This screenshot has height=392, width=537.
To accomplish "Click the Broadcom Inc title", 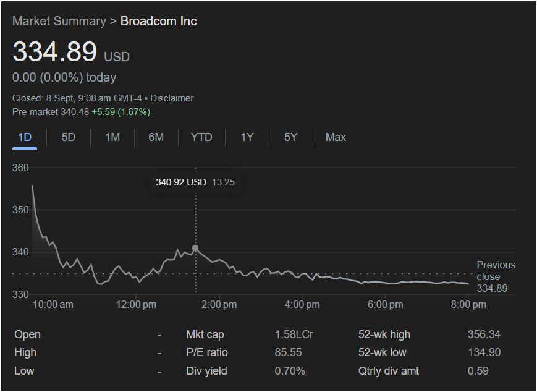I will point(159,21).
